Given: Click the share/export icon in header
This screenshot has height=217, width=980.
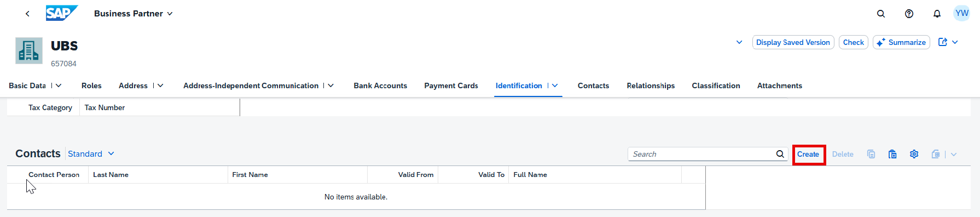Looking at the screenshot, I should coord(943,42).
